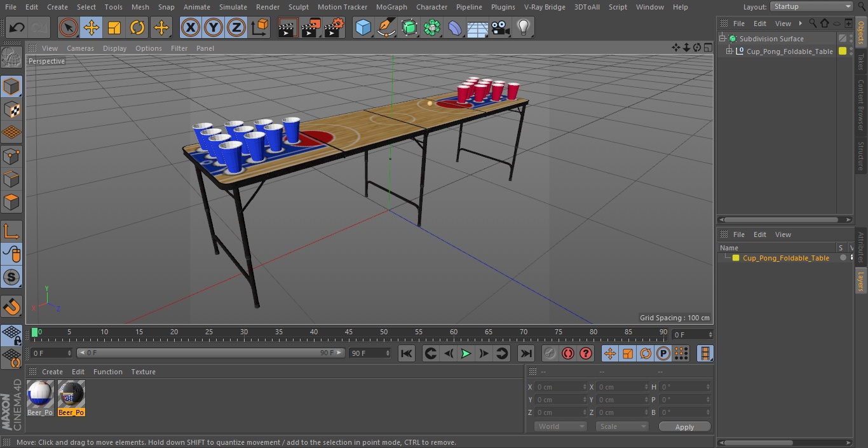Toggle the Viewport Solo S icon
868x448 pixels.
(11, 277)
